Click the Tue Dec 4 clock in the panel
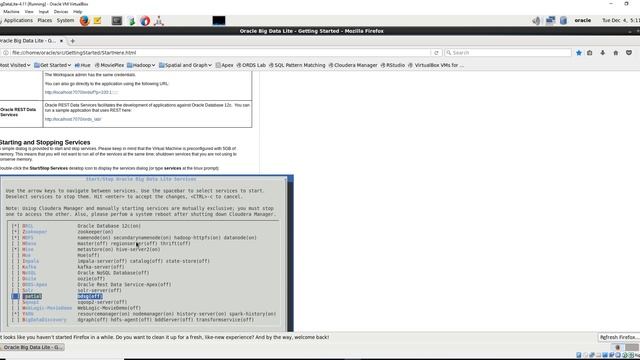The image size is (640, 360). click(x=620, y=20)
